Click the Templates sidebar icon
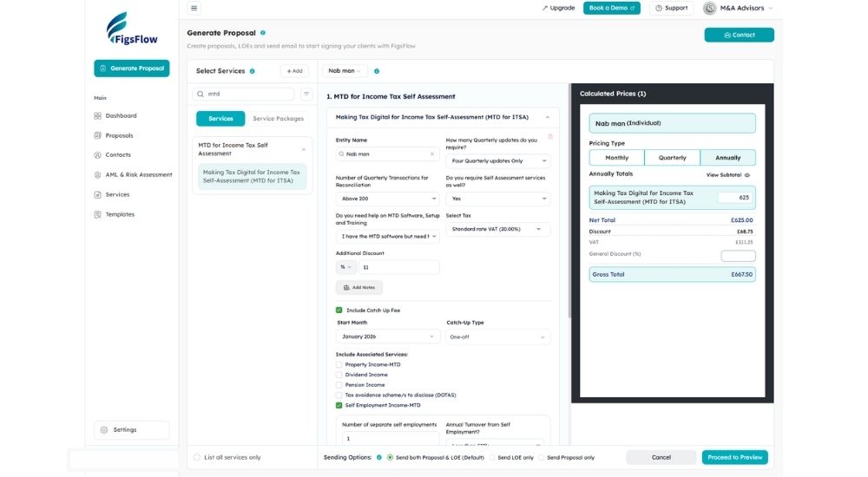Screen dimensions: 868x477 point(97,214)
